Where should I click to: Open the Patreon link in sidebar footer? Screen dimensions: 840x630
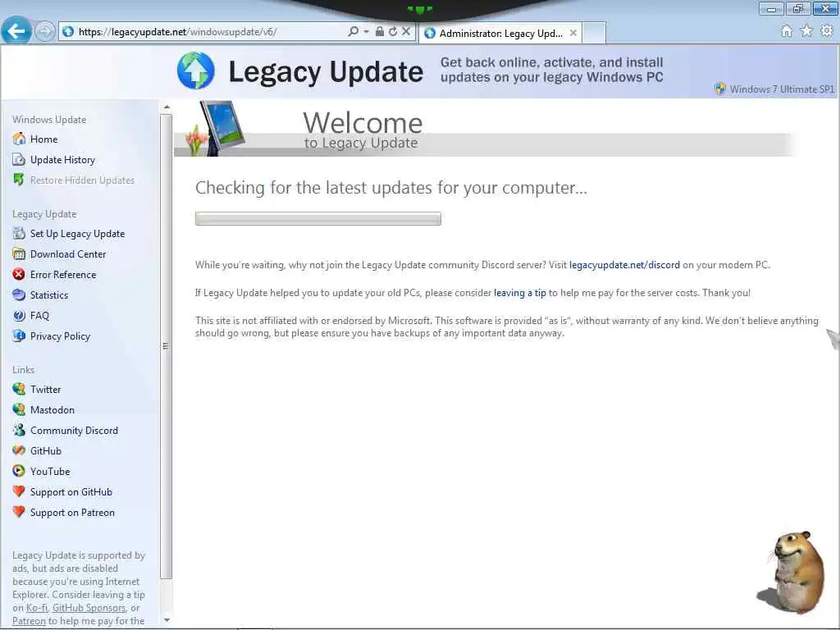tap(29, 621)
